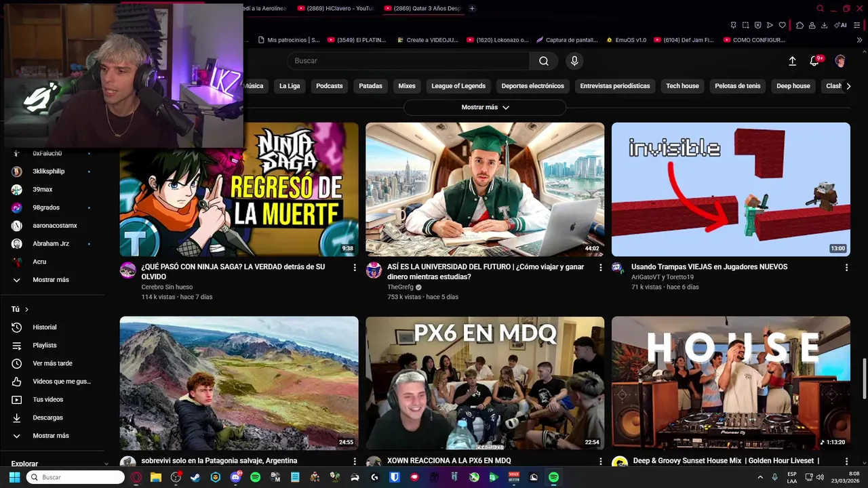The width and height of the screenshot is (868, 488).
Task: Open browser downloads arrow icon
Action: (824, 25)
